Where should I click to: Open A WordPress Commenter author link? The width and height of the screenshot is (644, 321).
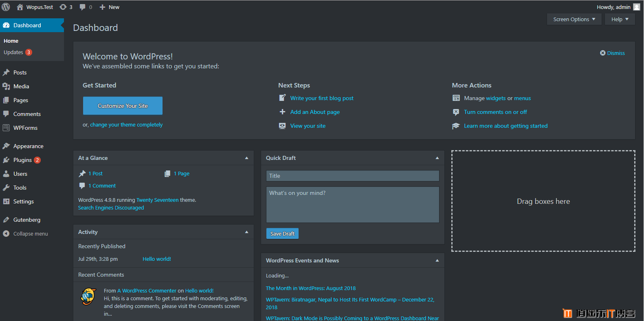tap(147, 290)
